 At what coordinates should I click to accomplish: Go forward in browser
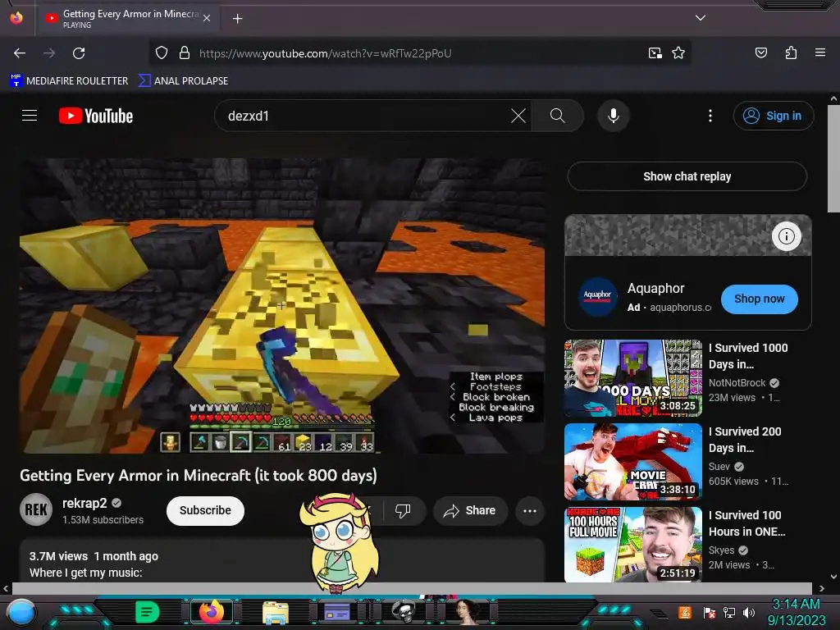(49, 53)
